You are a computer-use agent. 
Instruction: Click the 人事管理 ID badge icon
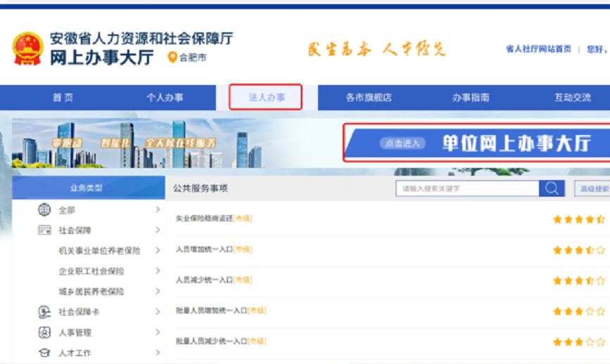pyautogui.click(x=44, y=332)
